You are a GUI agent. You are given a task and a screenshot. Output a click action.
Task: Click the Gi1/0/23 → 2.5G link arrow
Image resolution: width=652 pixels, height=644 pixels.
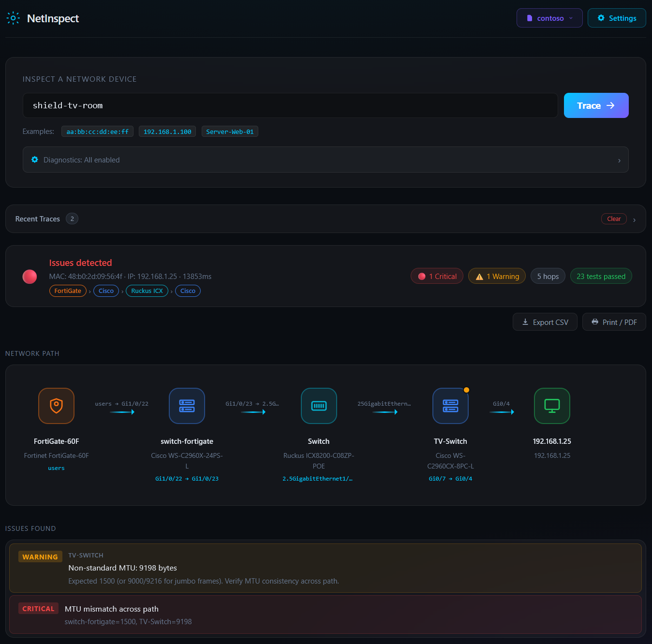pyautogui.click(x=253, y=412)
